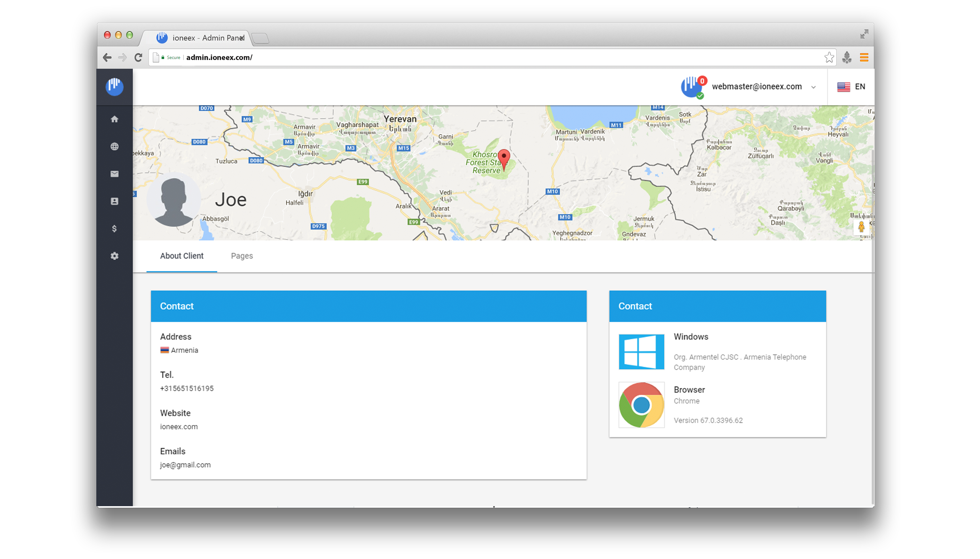Viewport: 980px width, 559px height.
Task: Open the mail envelope sidebar icon
Action: [114, 174]
